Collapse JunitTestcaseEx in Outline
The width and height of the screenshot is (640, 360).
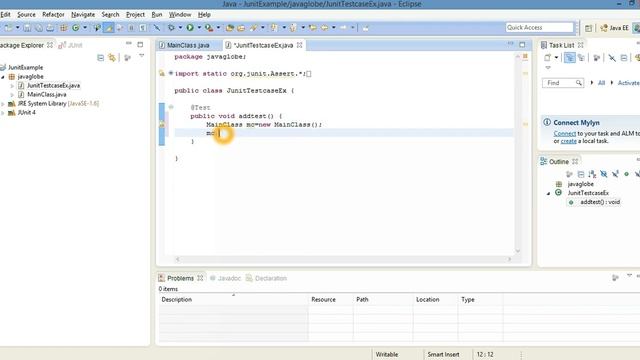tap(548, 193)
